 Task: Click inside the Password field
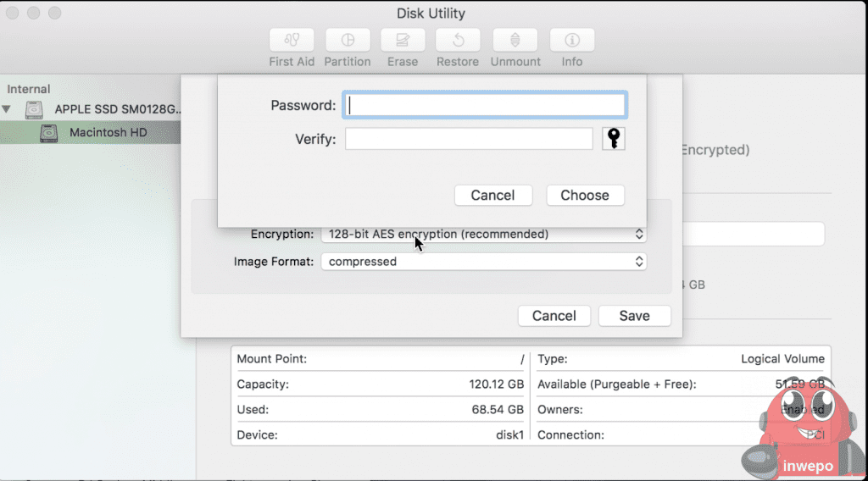pyautogui.click(x=484, y=105)
